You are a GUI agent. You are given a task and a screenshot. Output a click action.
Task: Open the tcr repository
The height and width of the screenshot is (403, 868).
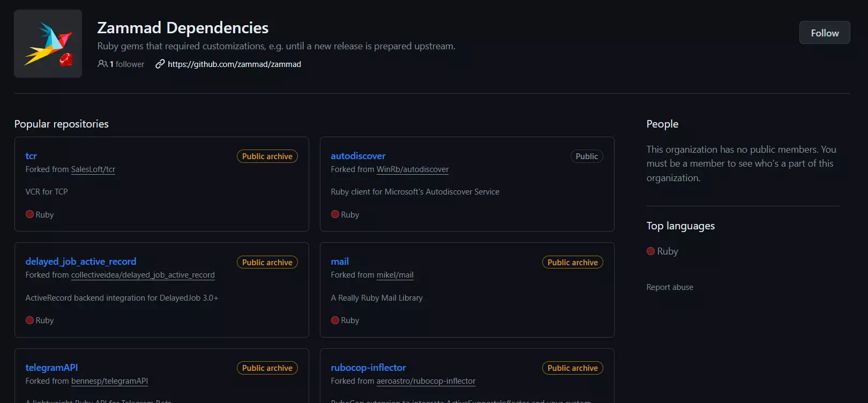point(31,155)
